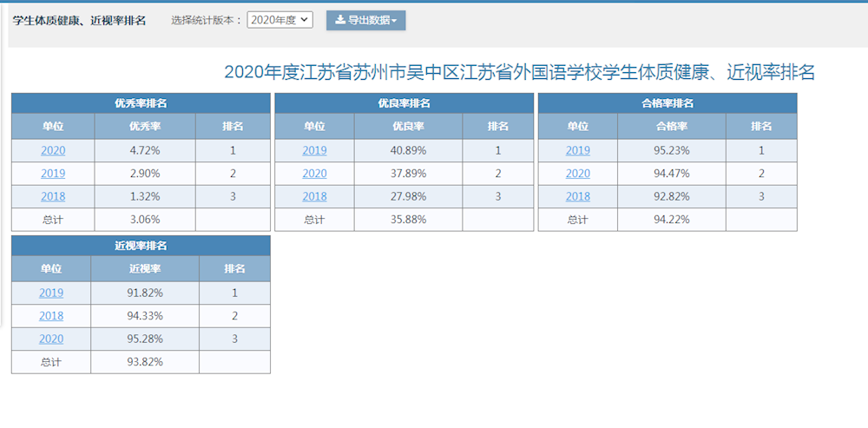Click 总计 row label in 近视率排名 table
Viewport: 868px width, 428px height.
pyautogui.click(x=51, y=362)
